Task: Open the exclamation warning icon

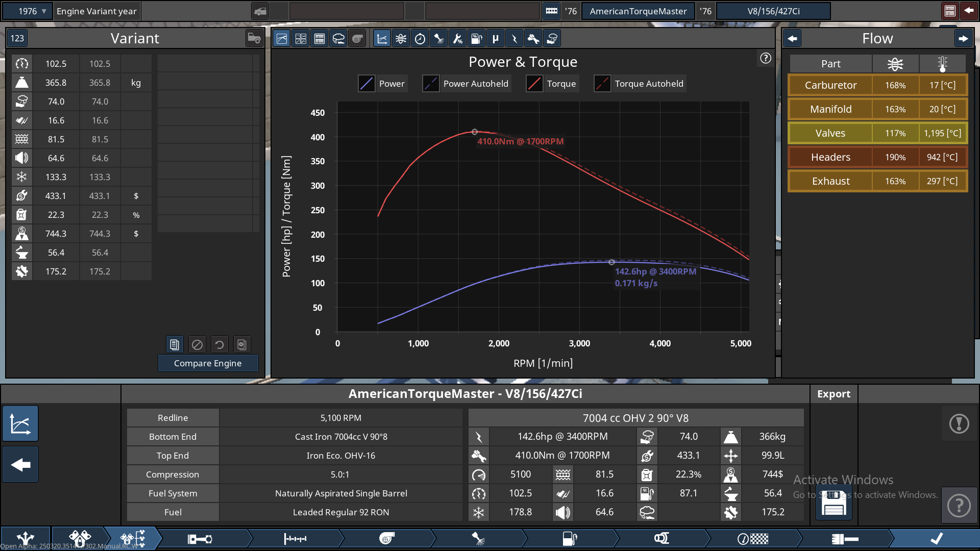Action: click(x=959, y=423)
